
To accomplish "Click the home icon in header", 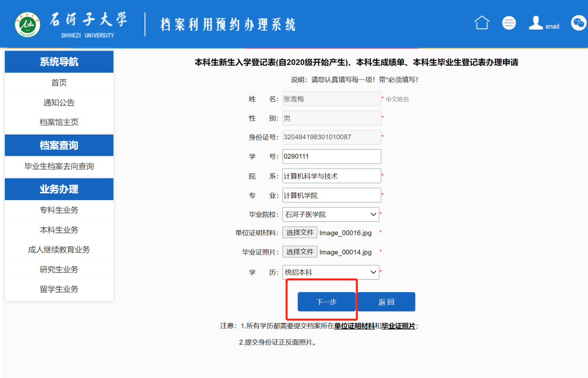I will coord(482,23).
